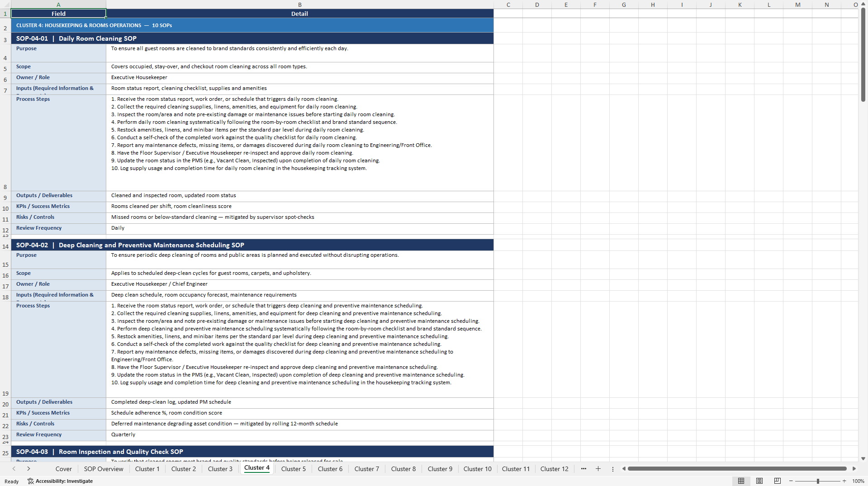868x486 pixels.
Task: Click the zoom out minus icon
Action: tap(791, 481)
